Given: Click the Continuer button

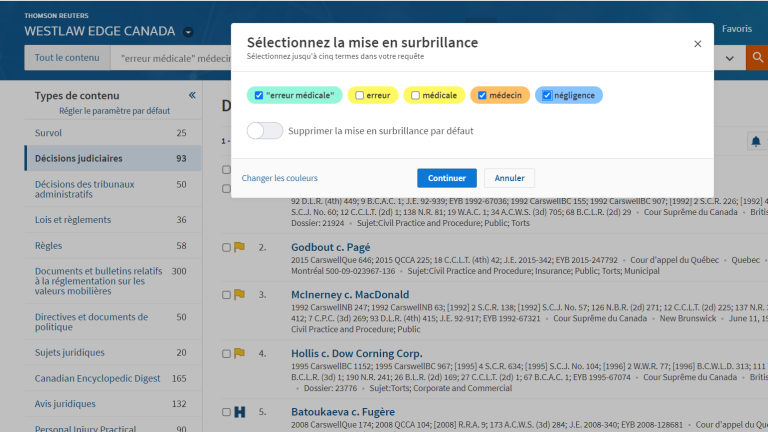Looking at the screenshot, I should click(x=447, y=178).
